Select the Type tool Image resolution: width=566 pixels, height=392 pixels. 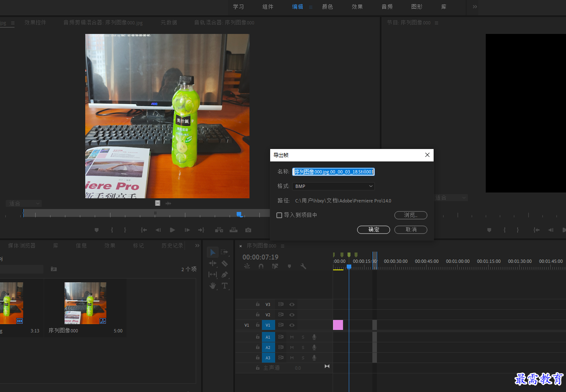[x=225, y=286]
